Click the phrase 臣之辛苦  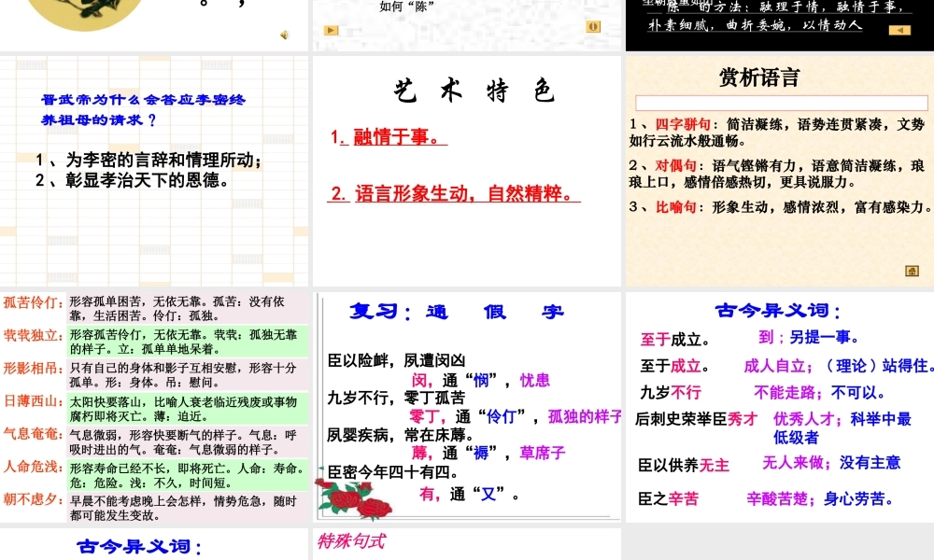pyautogui.click(x=669, y=498)
